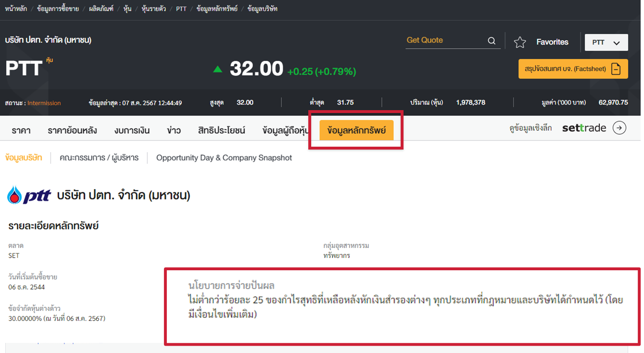Open the PTT symbol dropdown

(606, 42)
